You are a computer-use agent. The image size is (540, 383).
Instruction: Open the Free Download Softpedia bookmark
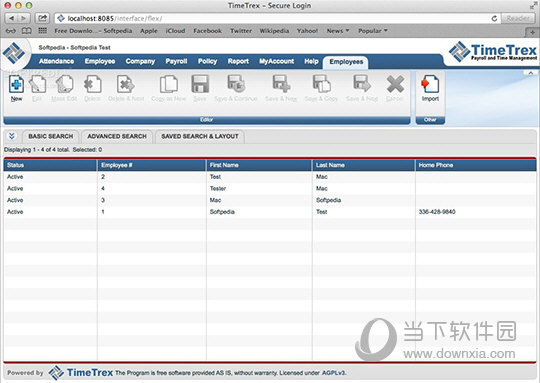click(93, 31)
